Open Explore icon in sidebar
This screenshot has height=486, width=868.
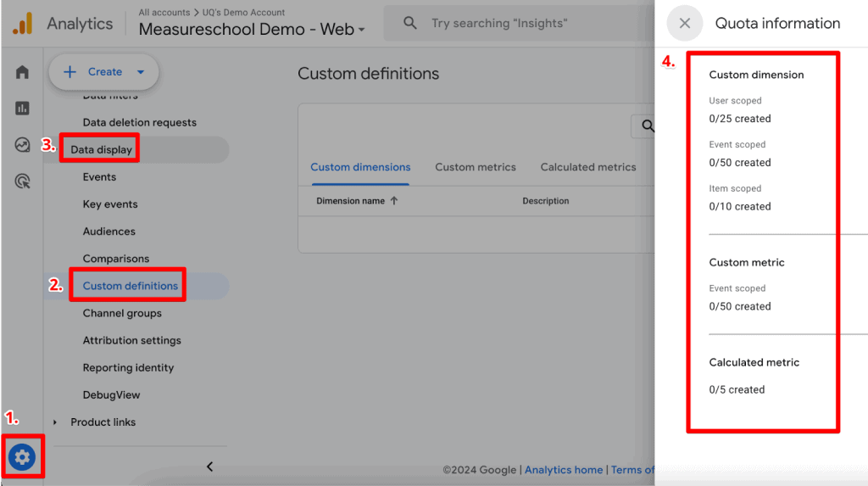pyautogui.click(x=22, y=145)
